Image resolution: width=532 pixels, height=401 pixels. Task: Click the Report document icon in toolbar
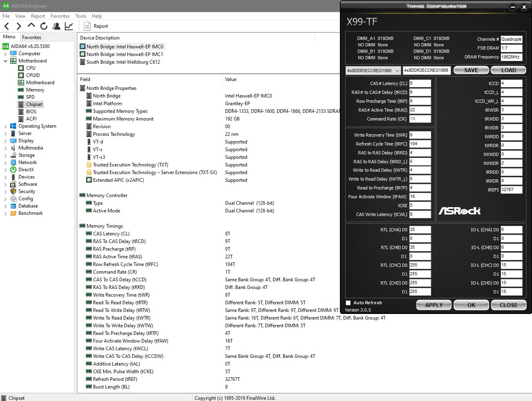[x=87, y=26]
